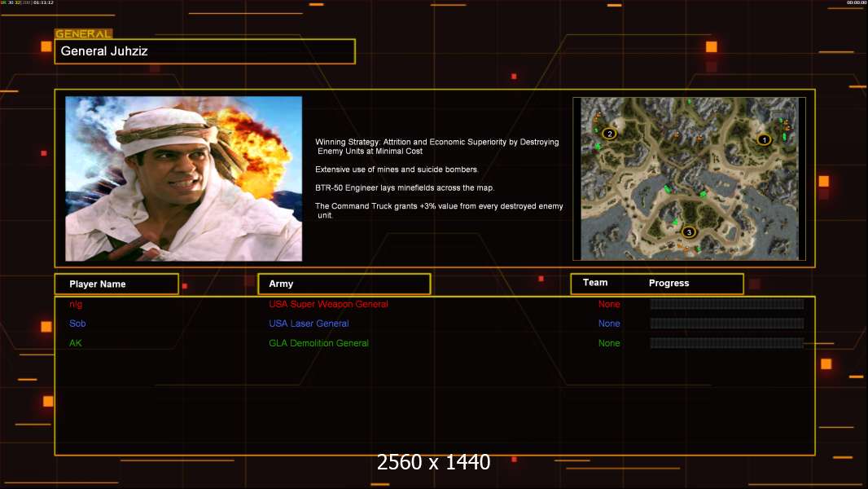
Task: Click GLA Demolition General army entry
Action: (x=319, y=343)
